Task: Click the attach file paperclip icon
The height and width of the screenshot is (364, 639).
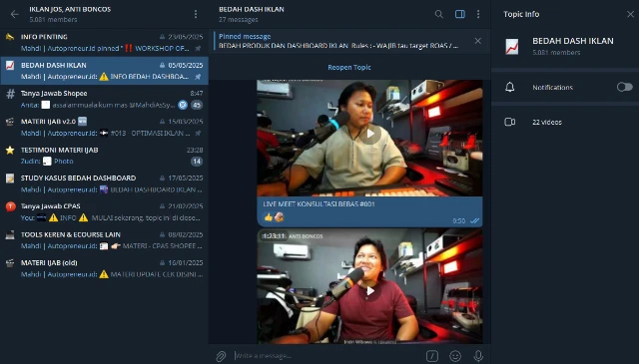Action: click(x=221, y=356)
